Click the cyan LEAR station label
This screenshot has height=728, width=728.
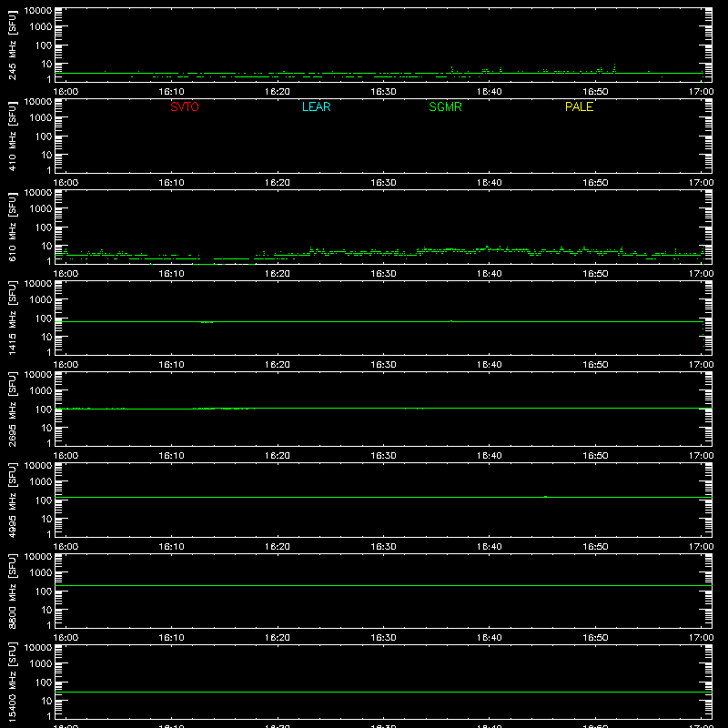click(x=316, y=106)
